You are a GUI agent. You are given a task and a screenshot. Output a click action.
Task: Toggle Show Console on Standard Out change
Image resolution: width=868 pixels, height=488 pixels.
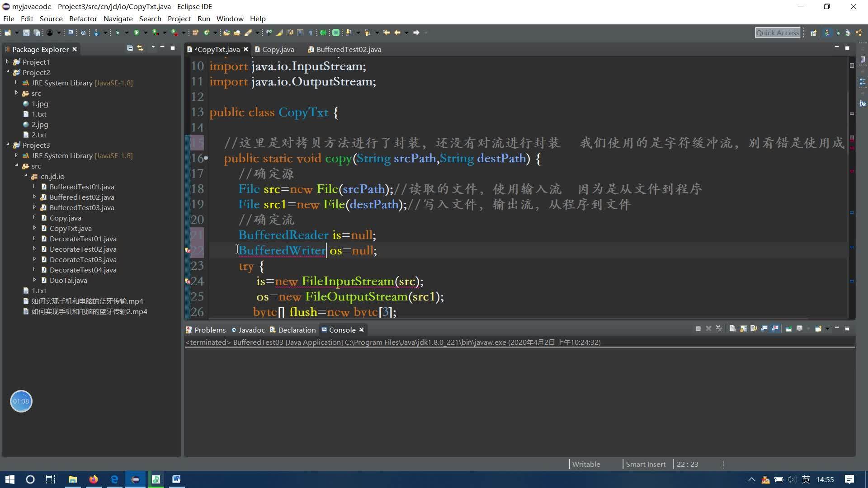[764, 328]
